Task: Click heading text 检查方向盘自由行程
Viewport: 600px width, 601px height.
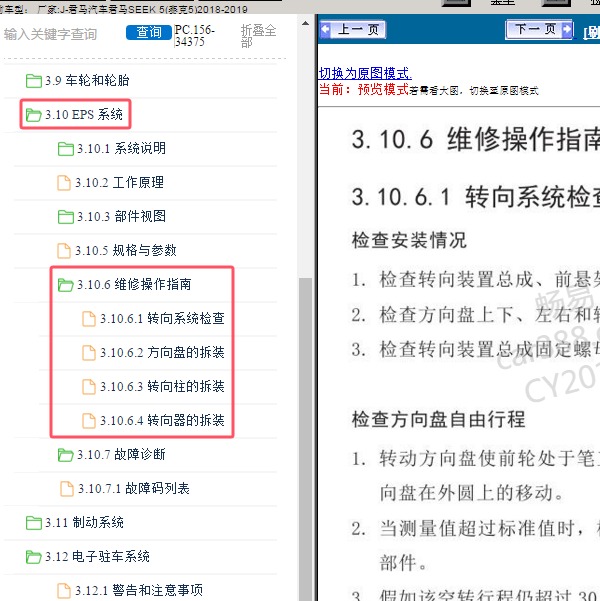Action: [438, 419]
